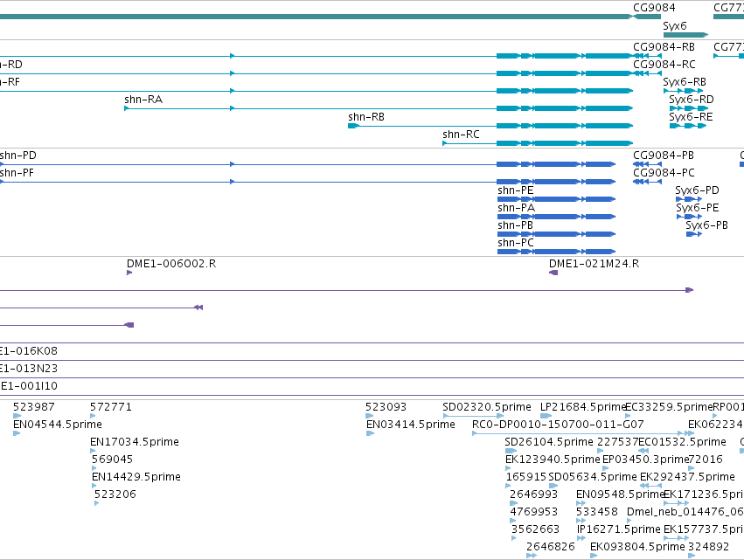Select the CG9084-RC transcript label
The image size is (744, 560).
coord(664,65)
